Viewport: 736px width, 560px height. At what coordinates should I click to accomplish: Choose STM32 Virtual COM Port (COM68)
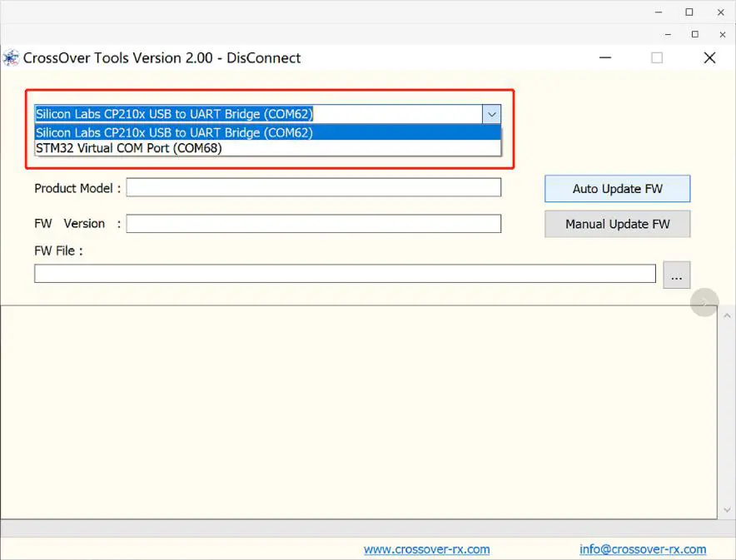[x=267, y=148]
